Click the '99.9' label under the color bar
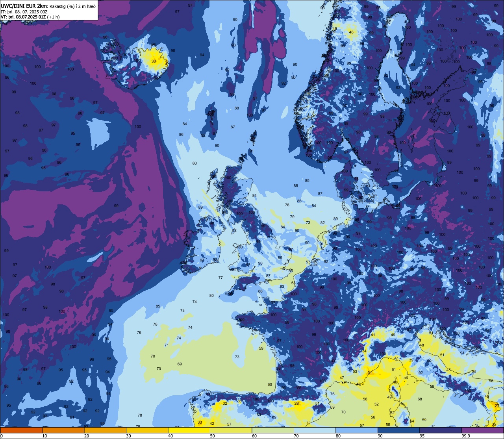504x439 pixels. 466,436
